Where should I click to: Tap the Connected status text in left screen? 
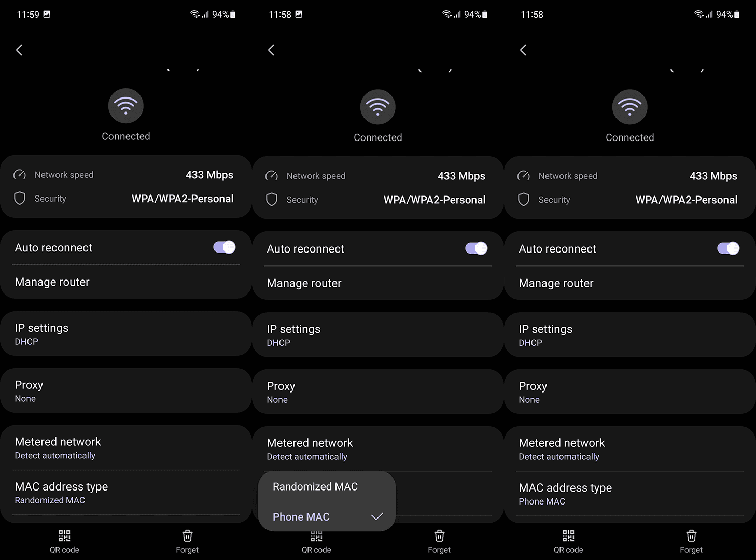[126, 136]
